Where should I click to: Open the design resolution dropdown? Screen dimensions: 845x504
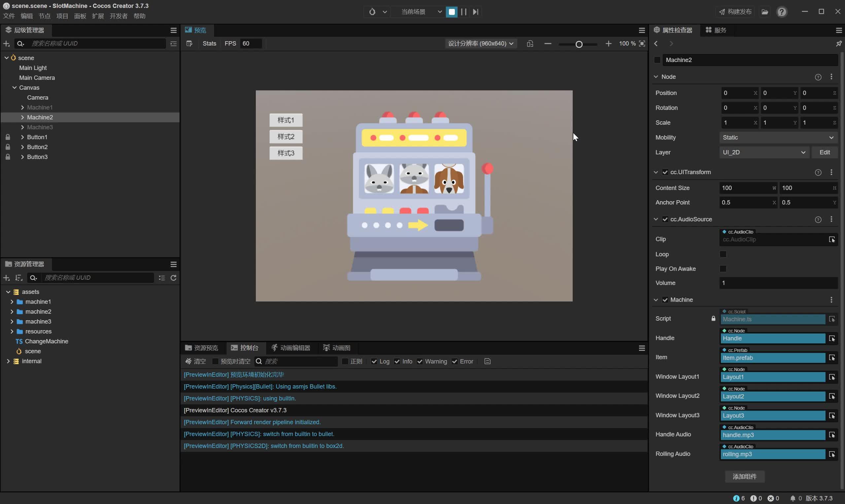coord(481,44)
